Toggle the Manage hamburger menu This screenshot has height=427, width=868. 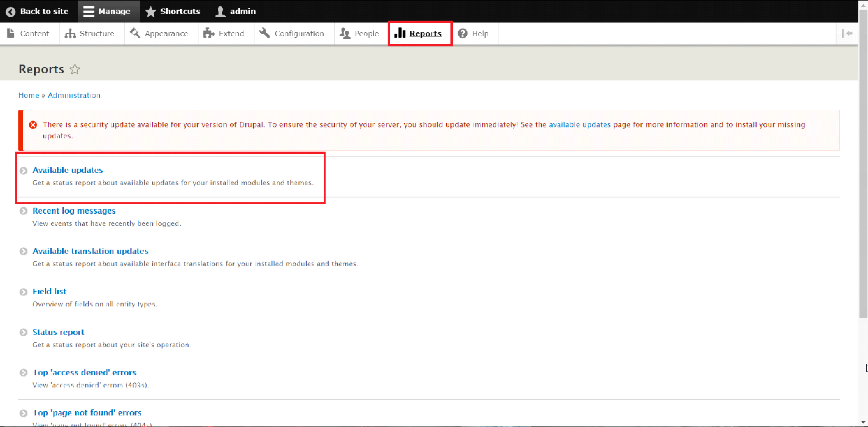(x=107, y=11)
